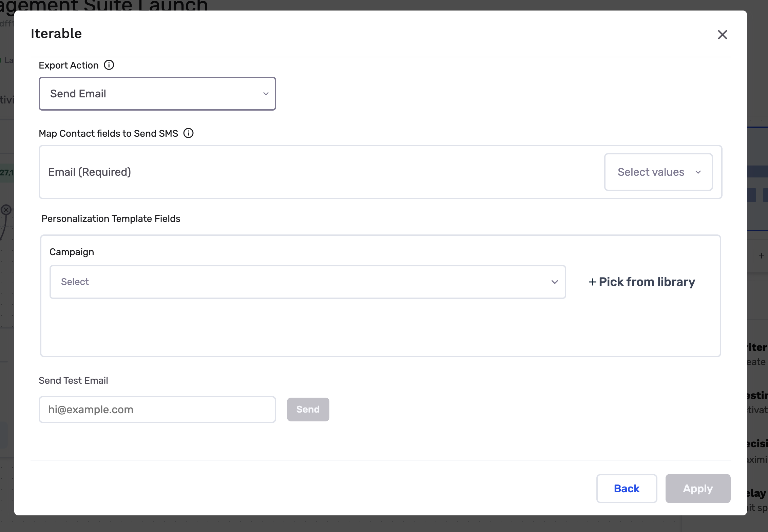The image size is (768, 532).
Task: Show info for Map Contact fields
Action: click(188, 133)
